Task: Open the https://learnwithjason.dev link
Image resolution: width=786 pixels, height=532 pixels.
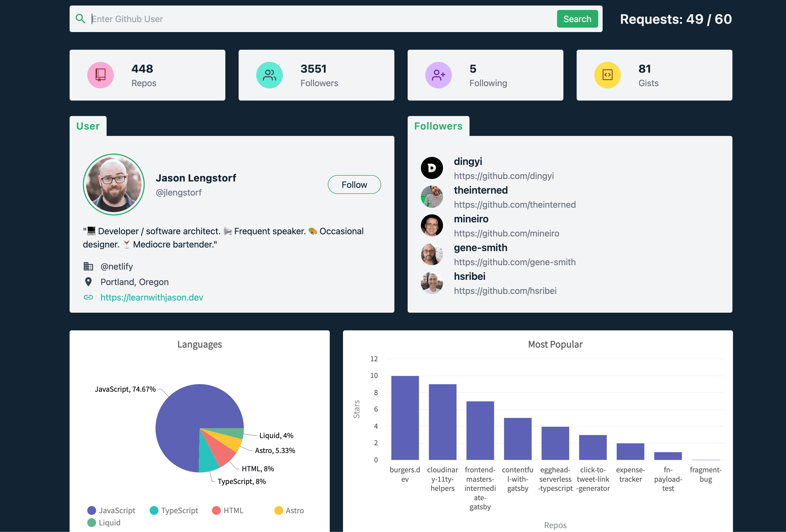Action: pyautogui.click(x=152, y=297)
